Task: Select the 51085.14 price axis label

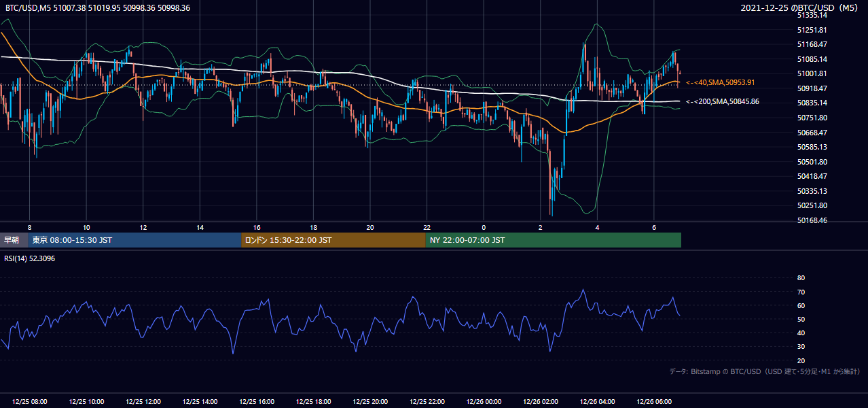Action: 812,59
